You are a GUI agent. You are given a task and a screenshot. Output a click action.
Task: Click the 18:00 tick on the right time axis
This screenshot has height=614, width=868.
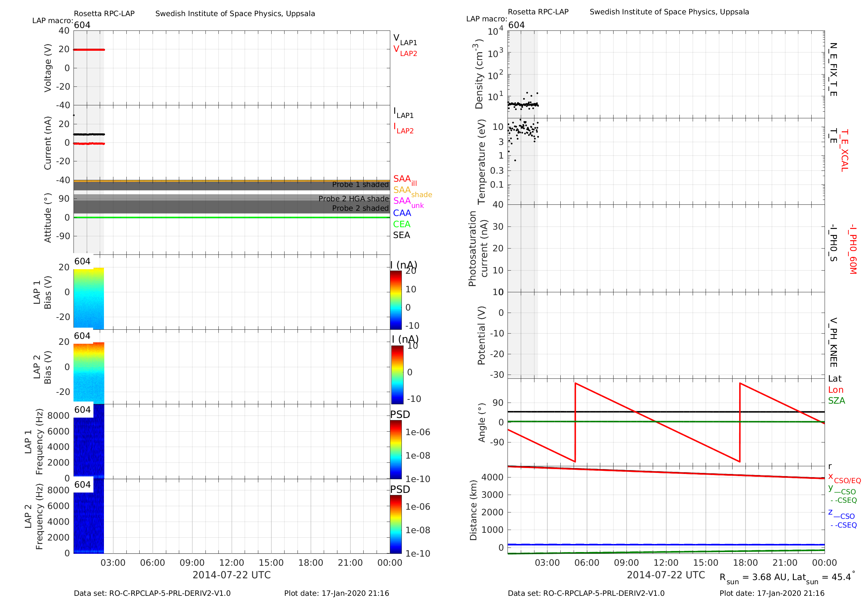(x=745, y=563)
